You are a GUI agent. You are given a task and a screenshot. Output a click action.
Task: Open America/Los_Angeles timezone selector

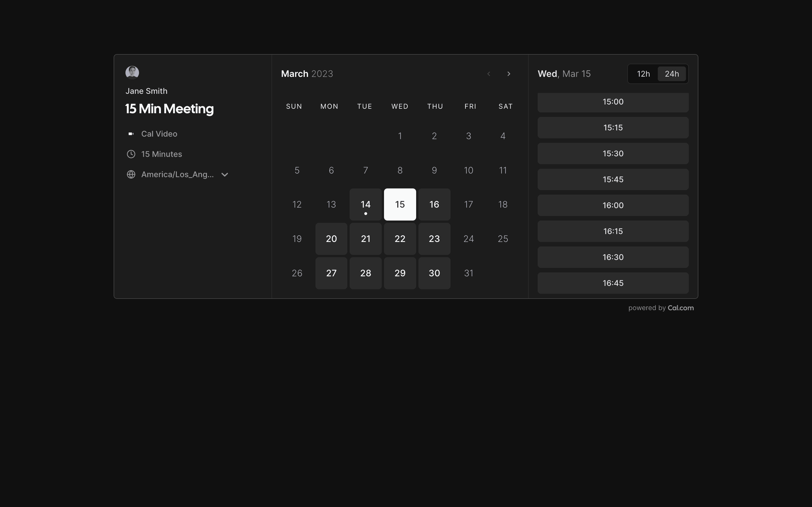pyautogui.click(x=177, y=174)
